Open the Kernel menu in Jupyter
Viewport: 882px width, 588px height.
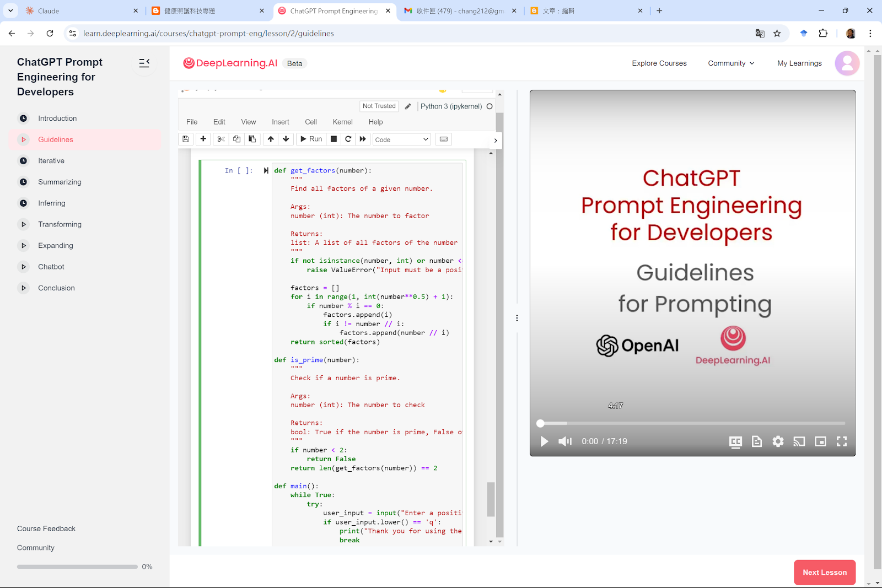(x=342, y=122)
